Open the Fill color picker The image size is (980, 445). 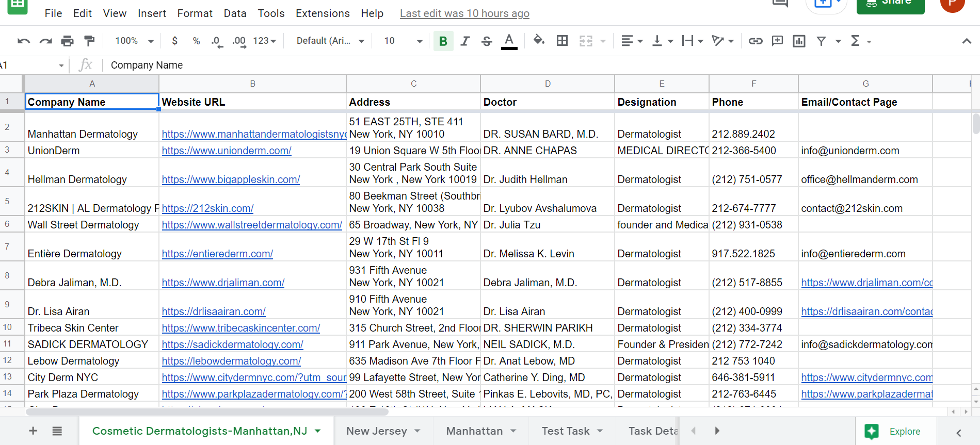539,41
